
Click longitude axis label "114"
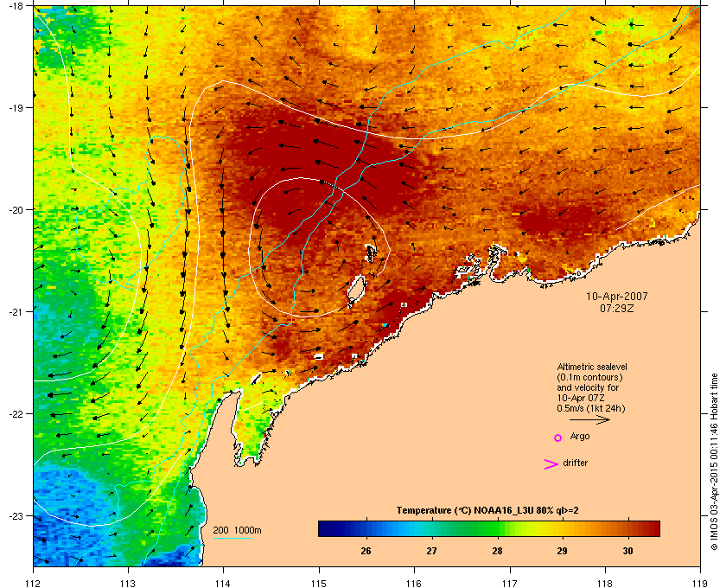[x=223, y=583]
